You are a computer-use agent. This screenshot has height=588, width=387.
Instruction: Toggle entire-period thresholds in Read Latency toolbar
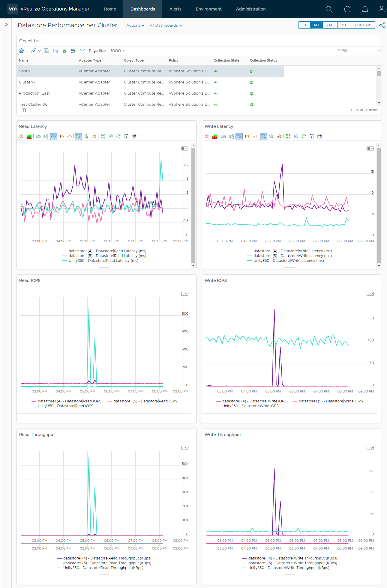(46, 136)
